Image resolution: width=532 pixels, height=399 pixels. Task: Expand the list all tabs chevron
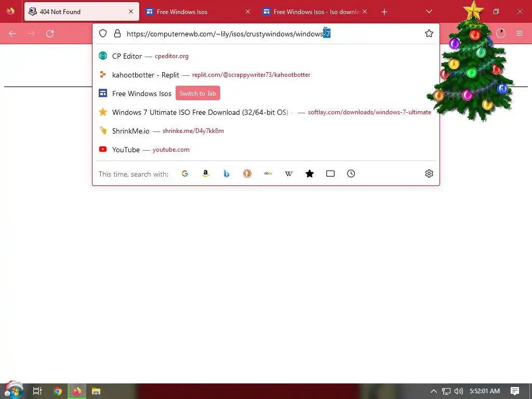coord(429,11)
